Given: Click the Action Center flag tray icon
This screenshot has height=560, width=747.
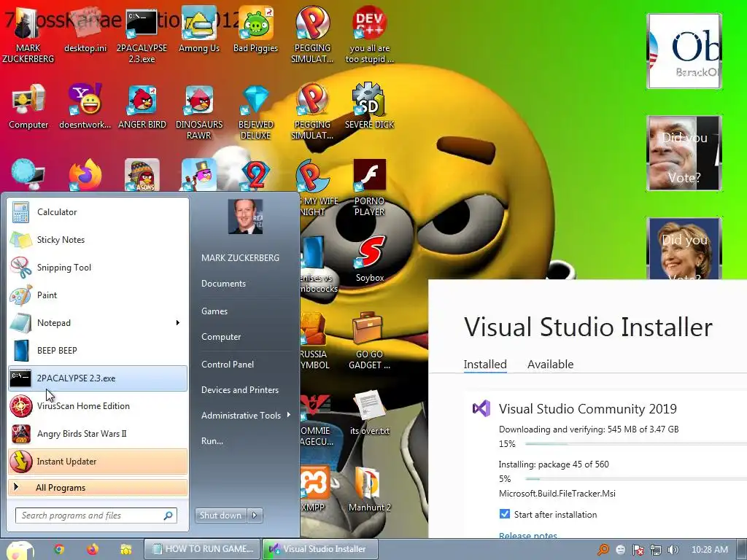Looking at the screenshot, I should (x=638, y=550).
